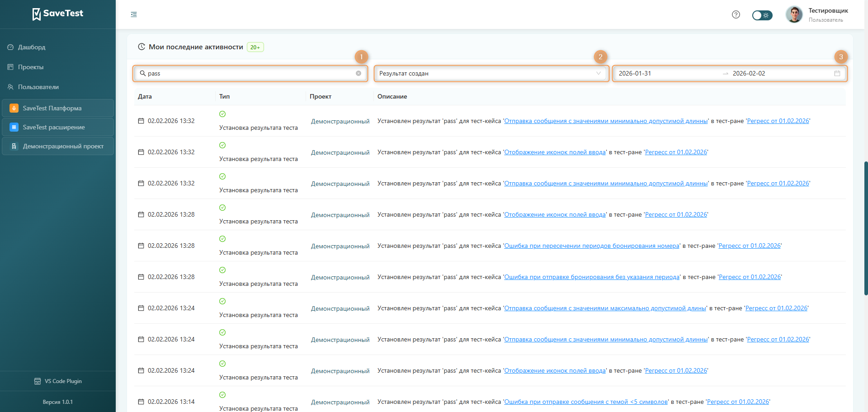Click the SaveTest расширение blue icon
The height and width of the screenshot is (412, 868).
coord(14,127)
